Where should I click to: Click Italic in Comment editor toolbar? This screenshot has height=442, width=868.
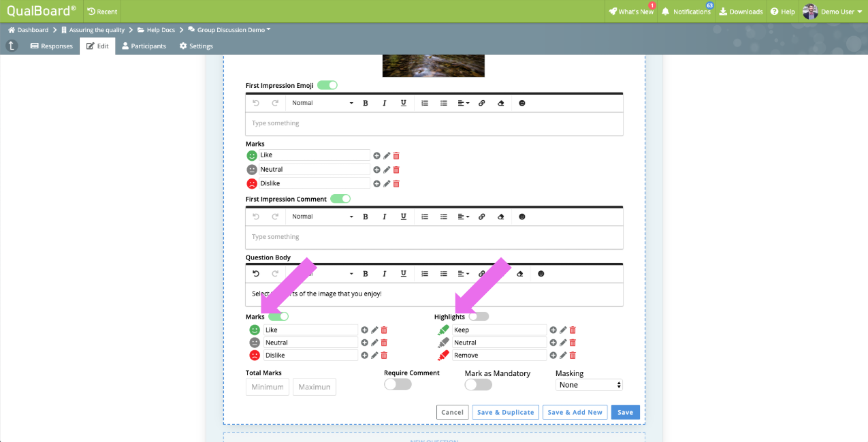(x=385, y=217)
